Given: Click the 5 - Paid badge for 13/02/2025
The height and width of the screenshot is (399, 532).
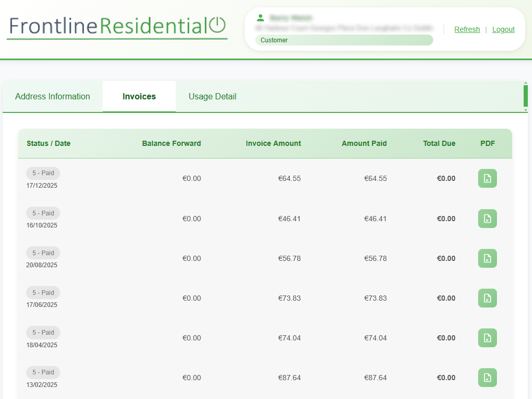Looking at the screenshot, I should [x=43, y=372].
